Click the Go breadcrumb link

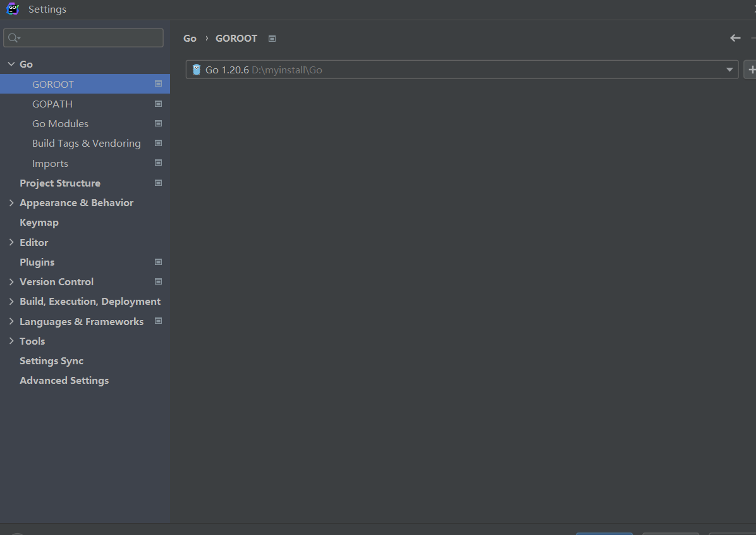click(x=190, y=39)
